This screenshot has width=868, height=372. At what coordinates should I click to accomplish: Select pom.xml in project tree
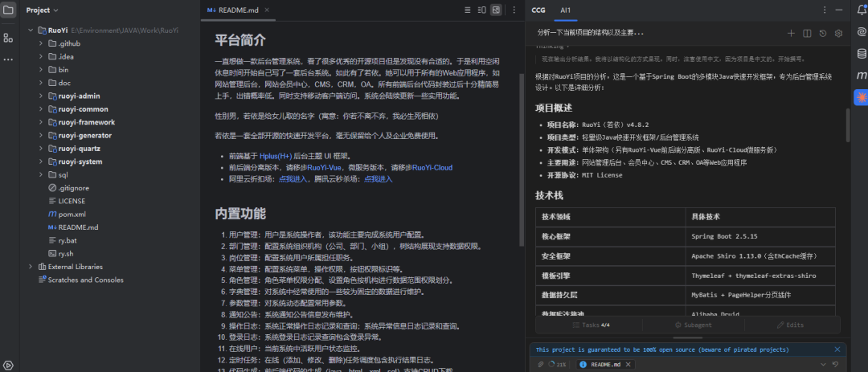click(x=67, y=215)
